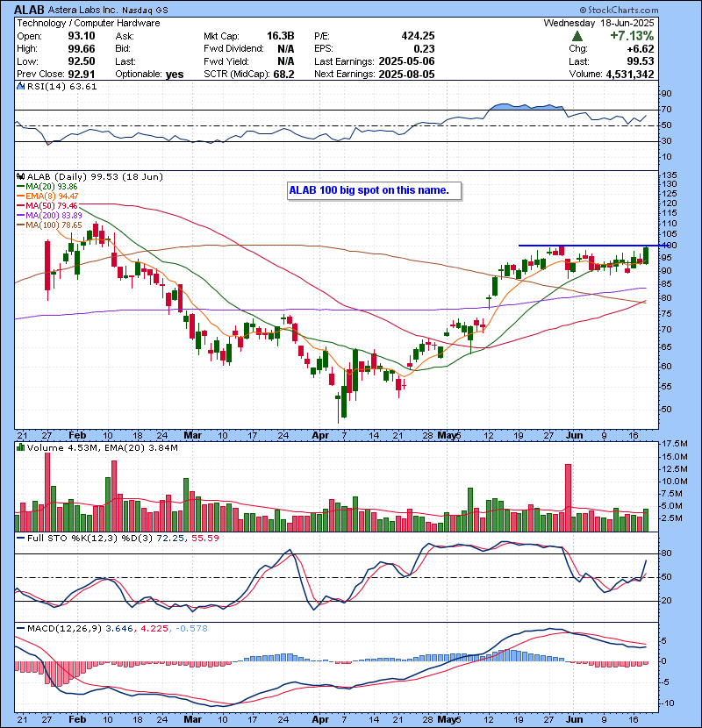
Task: Click the MA(50) 79.46 legend entry
Action: pyautogui.click(x=47, y=206)
